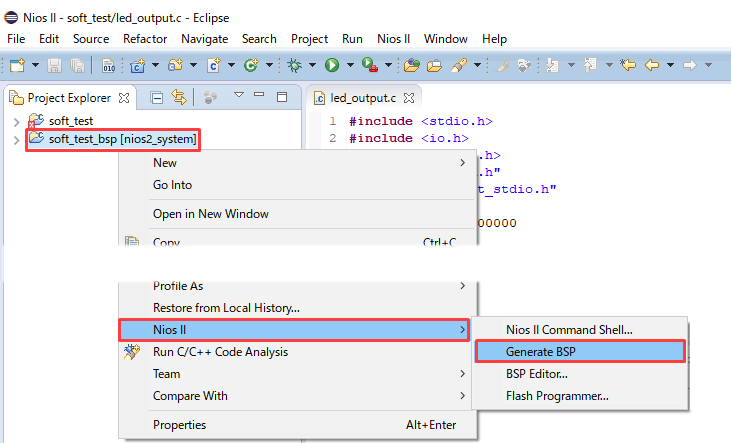Open BSP Editor from Nios II submenu
The width and height of the screenshot is (732, 443).
pyautogui.click(x=537, y=374)
